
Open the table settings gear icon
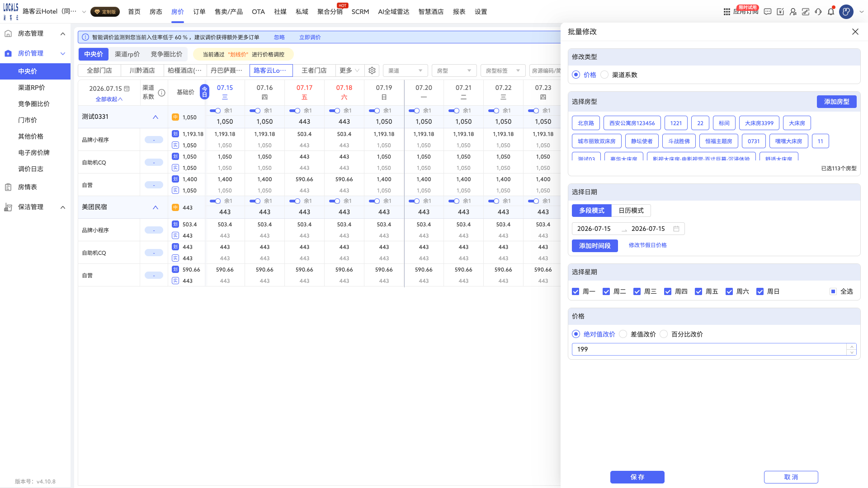click(372, 70)
